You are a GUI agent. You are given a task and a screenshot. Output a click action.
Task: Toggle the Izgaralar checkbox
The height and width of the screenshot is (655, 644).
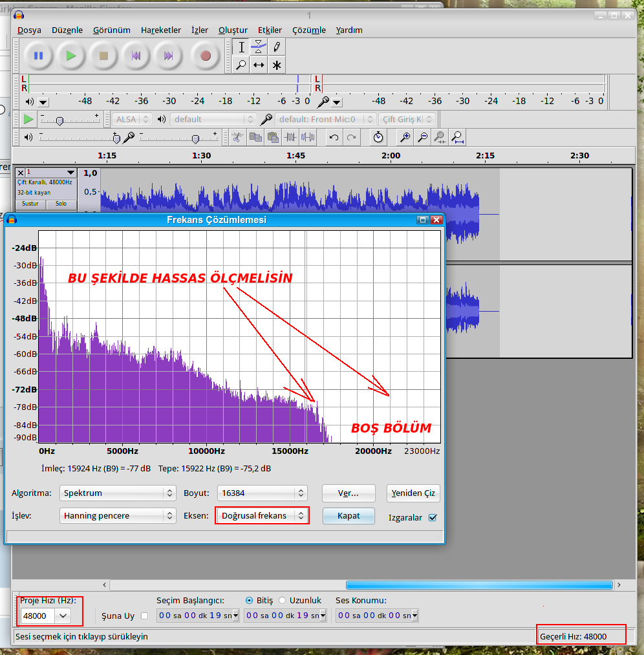click(x=433, y=517)
